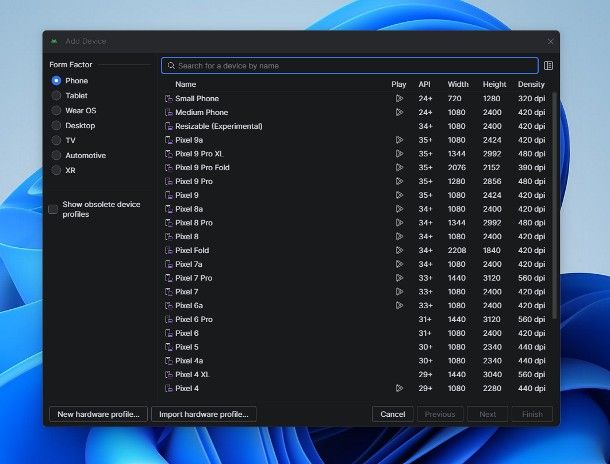610x464 pixels.
Task: Click the Play Store icon for Pixel 9 Pro Fold
Action: (x=399, y=168)
